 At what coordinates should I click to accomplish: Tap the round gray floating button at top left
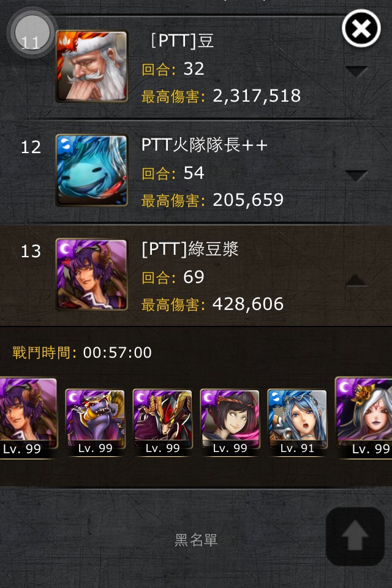(x=32, y=32)
